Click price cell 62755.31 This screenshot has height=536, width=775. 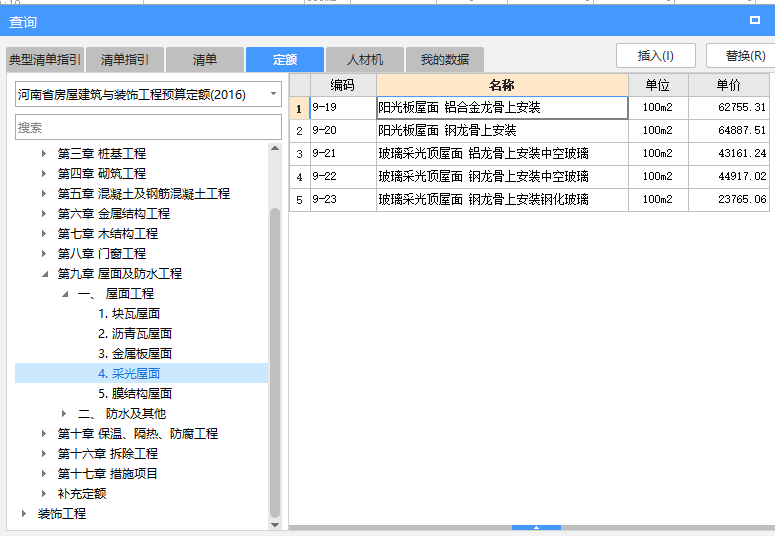[729, 107]
